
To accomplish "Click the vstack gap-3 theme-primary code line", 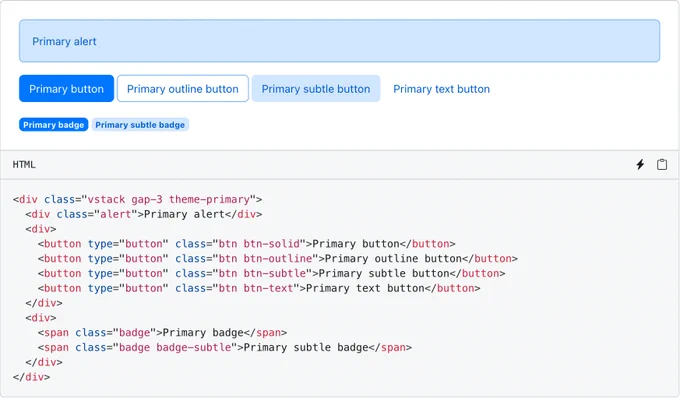I will click(137, 199).
